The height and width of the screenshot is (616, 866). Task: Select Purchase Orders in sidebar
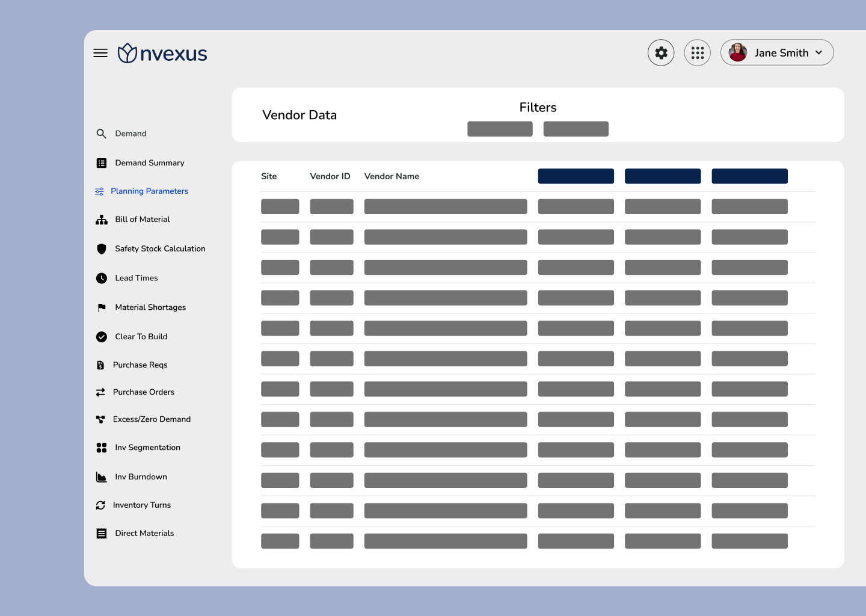pyautogui.click(x=144, y=392)
